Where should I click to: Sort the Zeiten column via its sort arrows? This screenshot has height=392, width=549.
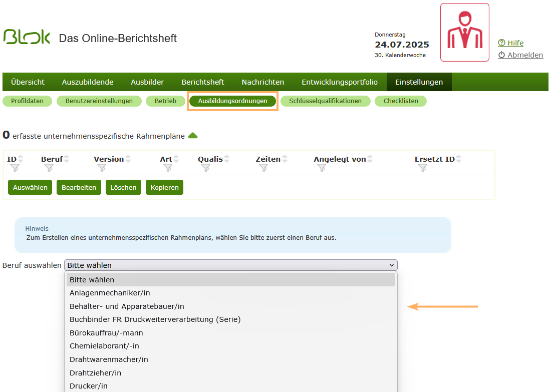286,158
